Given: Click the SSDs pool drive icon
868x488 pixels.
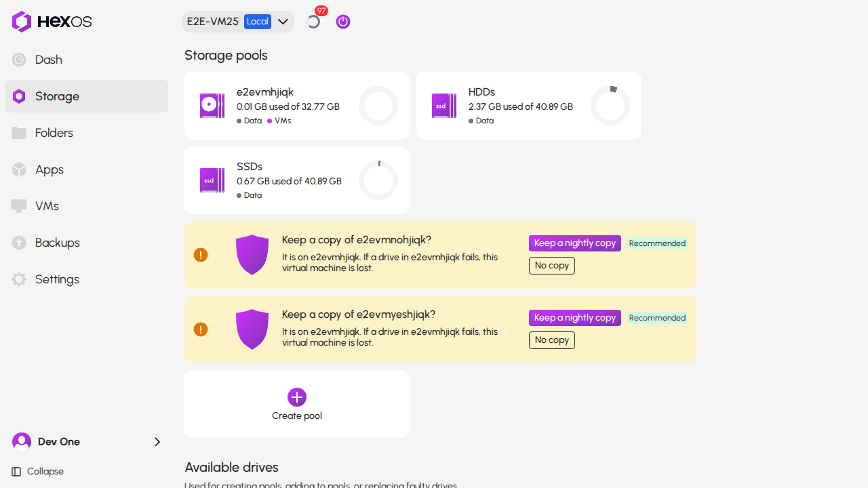Looking at the screenshot, I should tap(212, 180).
